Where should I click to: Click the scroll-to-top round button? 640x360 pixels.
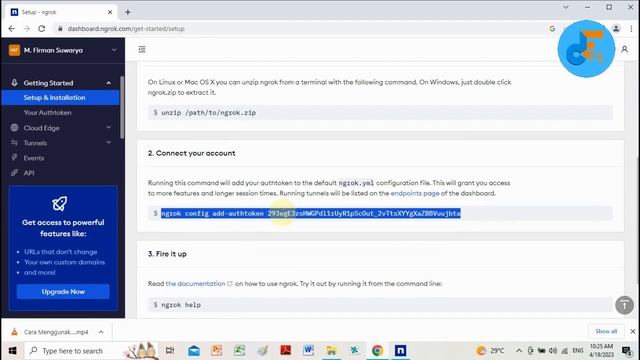coord(624,305)
